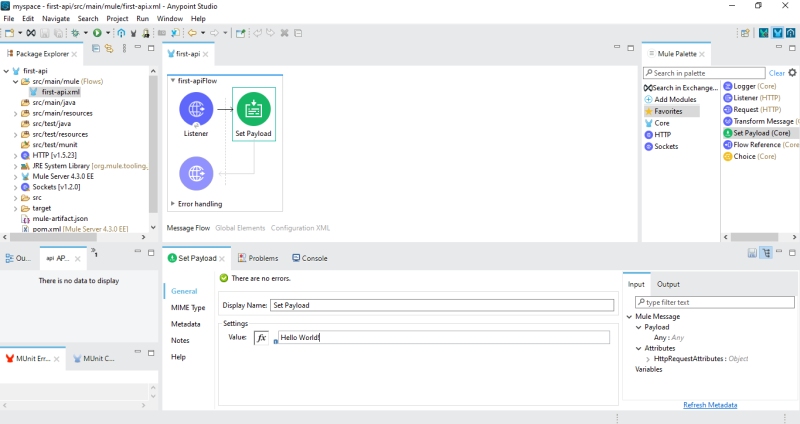The width and height of the screenshot is (800, 424).
Task: Click the Value field containing Hello World!
Action: 443,337
